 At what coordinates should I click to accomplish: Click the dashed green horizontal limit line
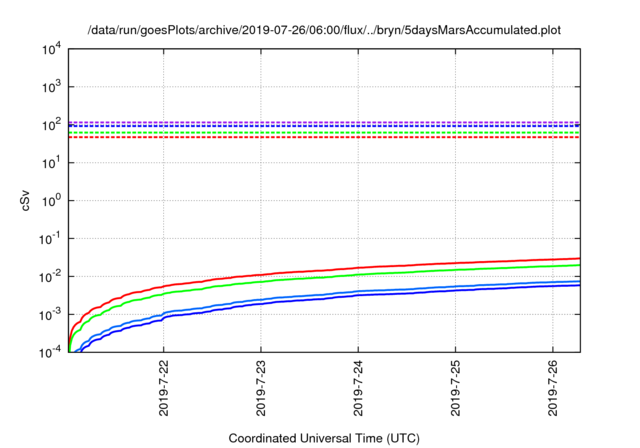324,133
